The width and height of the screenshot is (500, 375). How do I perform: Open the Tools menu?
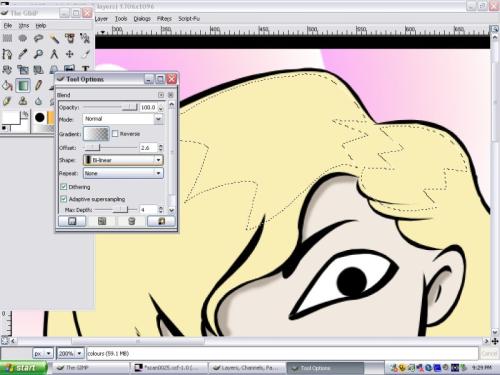(121, 19)
